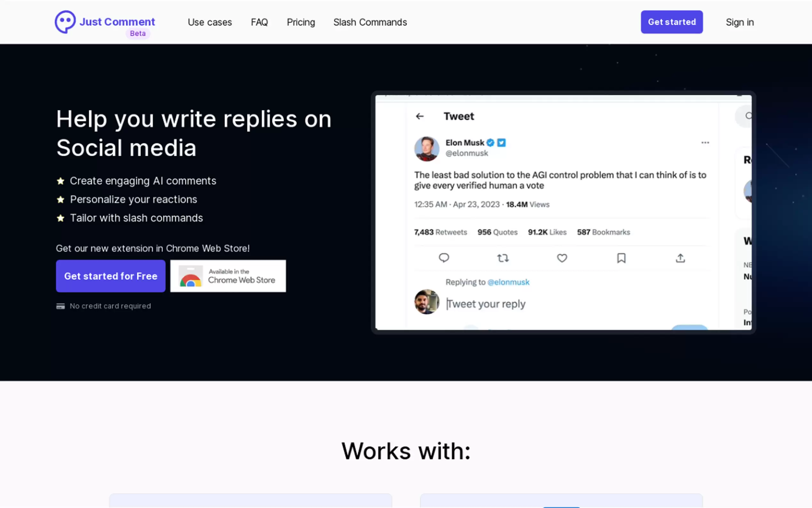Open the three-dot tweet options menu
The height and width of the screenshot is (508, 812).
coord(705,143)
